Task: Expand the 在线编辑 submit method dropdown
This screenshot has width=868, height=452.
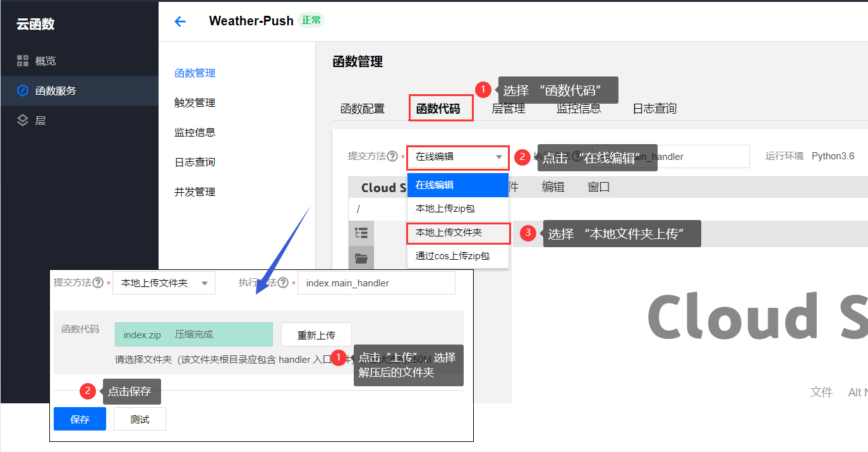Action: tap(458, 157)
